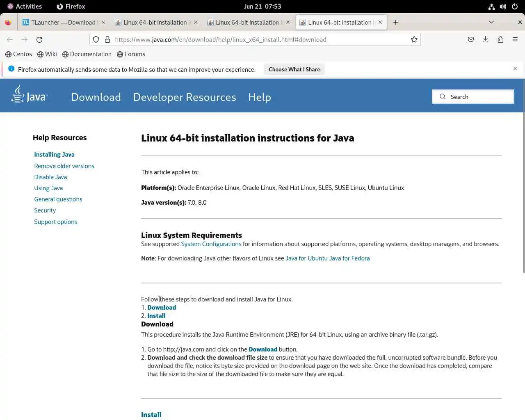
Task: Open the system volume icon
Action: (x=503, y=7)
